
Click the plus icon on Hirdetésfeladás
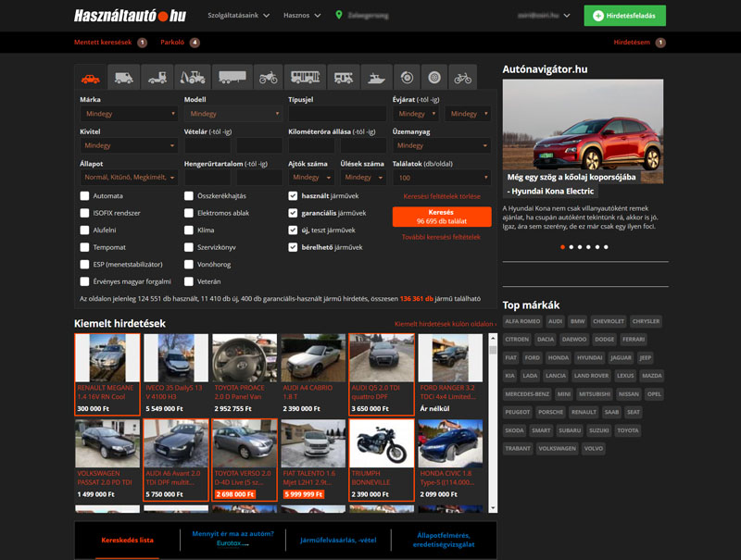(597, 16)
